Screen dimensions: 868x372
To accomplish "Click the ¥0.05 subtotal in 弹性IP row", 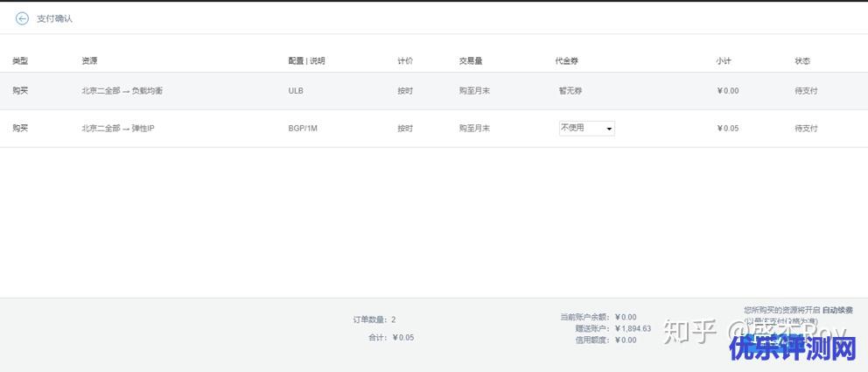I will tap(728, 128).
